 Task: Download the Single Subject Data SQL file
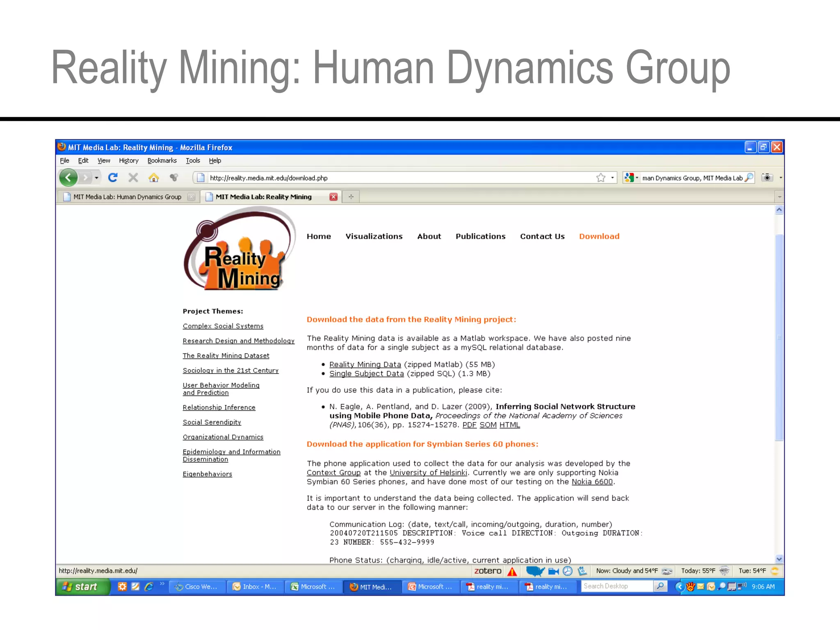(x=367, y=374)
